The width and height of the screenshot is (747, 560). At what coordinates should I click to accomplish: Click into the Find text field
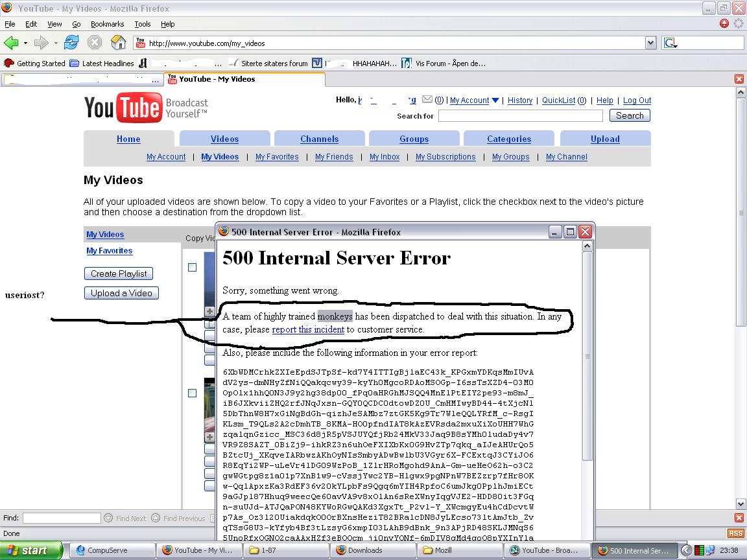(x=62, y=518)
